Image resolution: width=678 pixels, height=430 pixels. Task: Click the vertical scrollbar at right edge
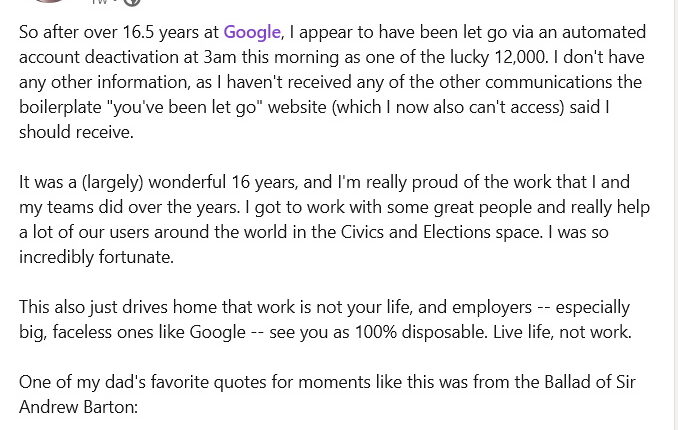point(675,215)
